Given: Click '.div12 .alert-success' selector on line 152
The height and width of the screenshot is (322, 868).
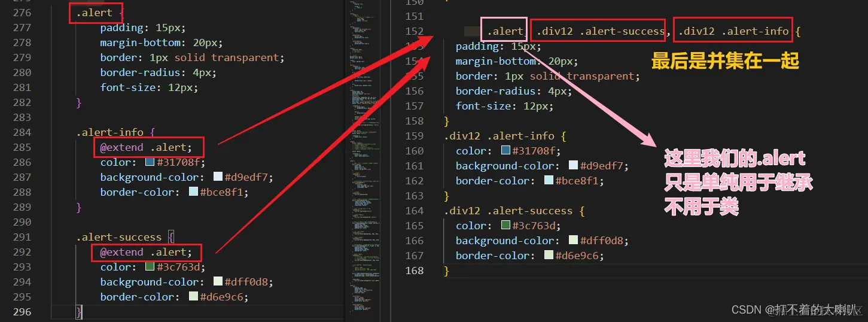Looking at the screenshot, I should coord(600,31).
